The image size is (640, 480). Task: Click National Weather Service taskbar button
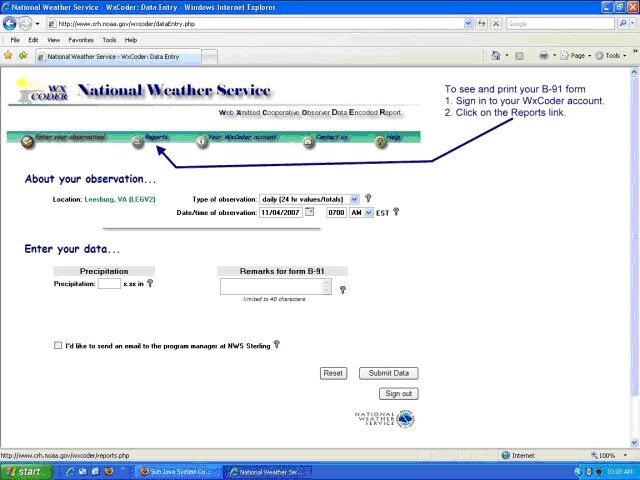pos(268,472)
